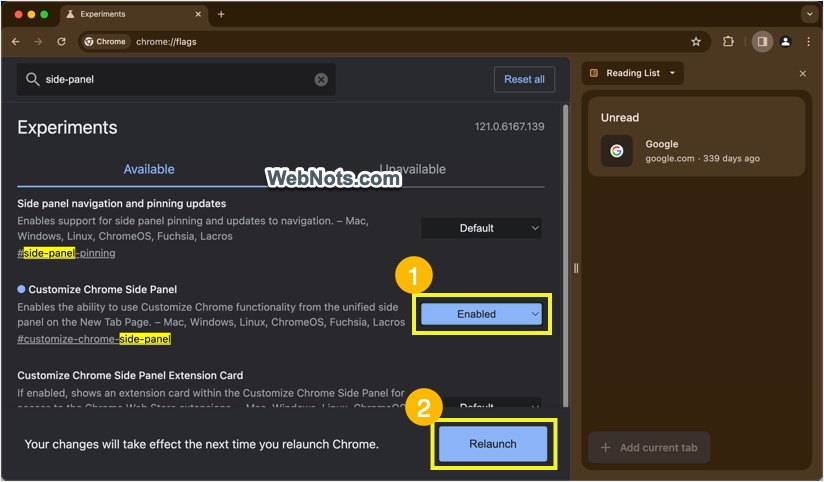The width and height of the screenshot is (824, 482).
Task: Switch to the Available tab
Action: pos(149,169)
